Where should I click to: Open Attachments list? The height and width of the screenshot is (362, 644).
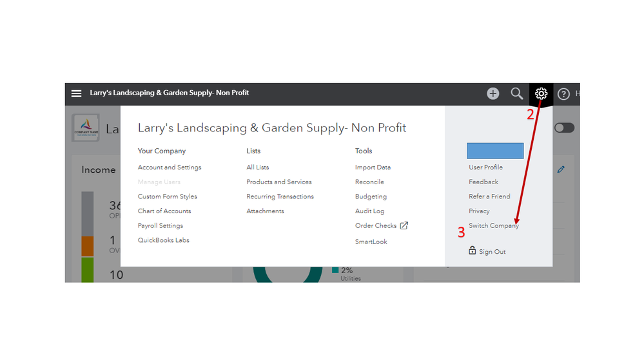tap(266, 211)
